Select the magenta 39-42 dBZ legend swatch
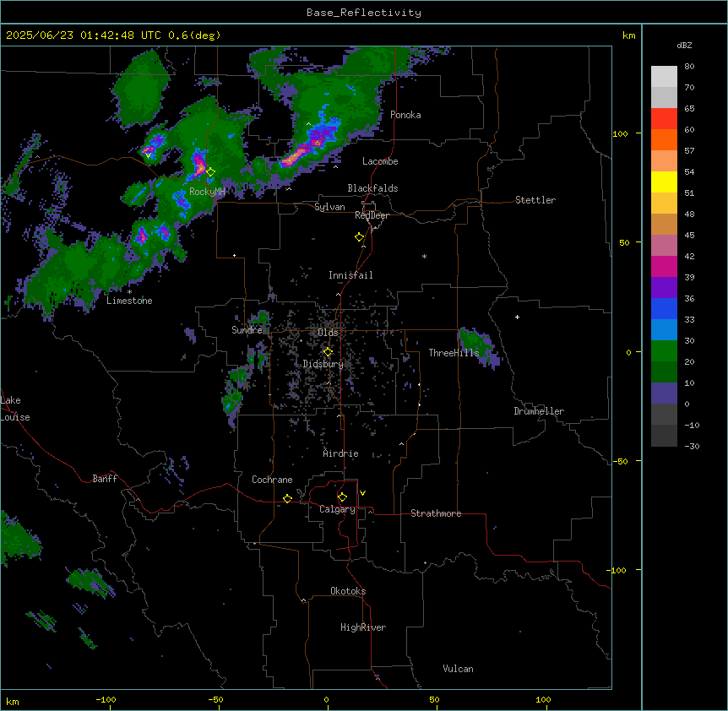The height and width of the screenshot is (711, 728). pyautogui.click(x=664, y=266)
